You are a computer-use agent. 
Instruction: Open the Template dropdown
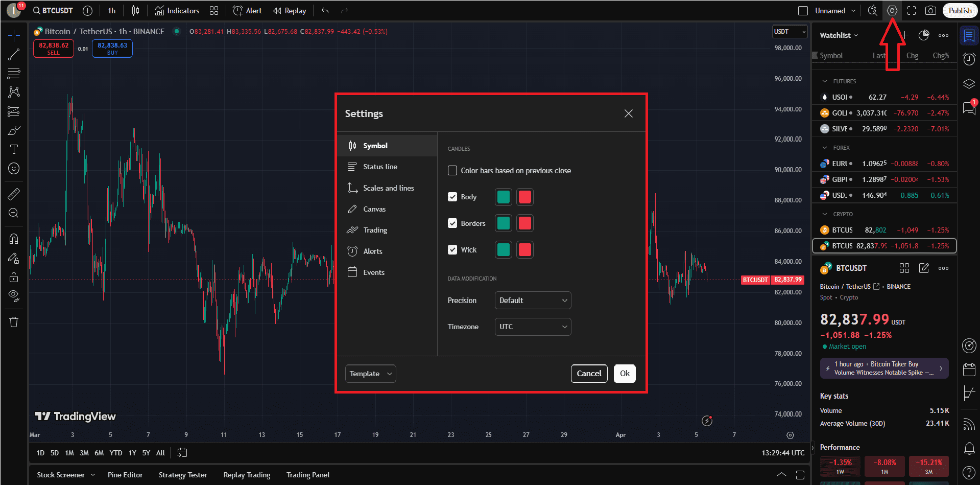click(x=370, y=374)
